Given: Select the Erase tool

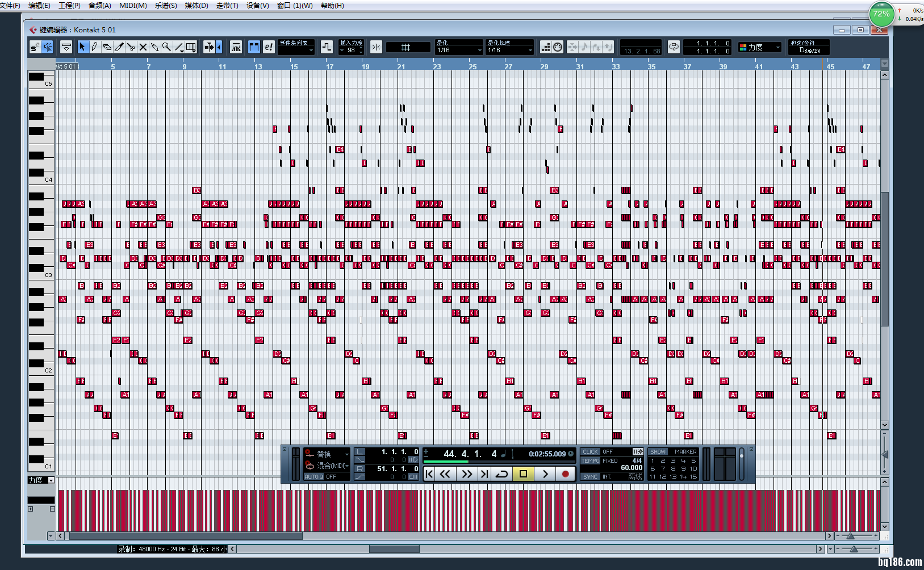Looking at the screenshot, I should point(107,47).
